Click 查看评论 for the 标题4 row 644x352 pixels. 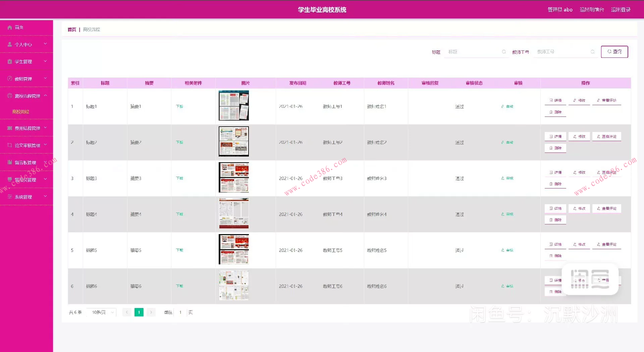pos(607,208)
